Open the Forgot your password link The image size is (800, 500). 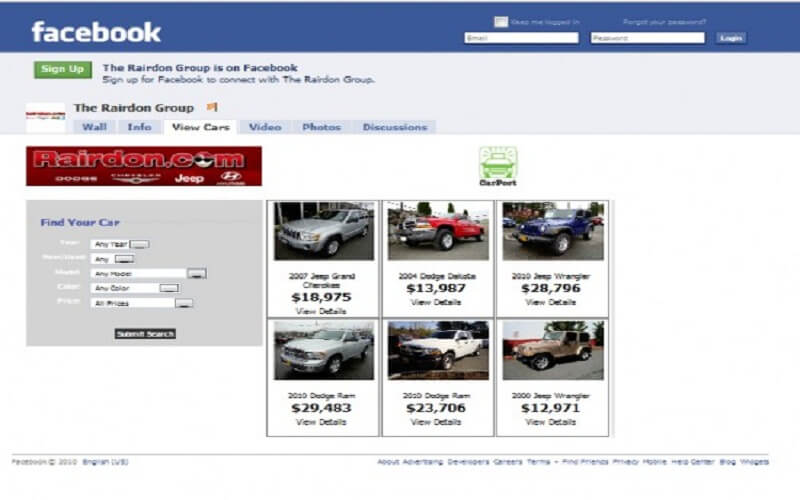[664, 22]
